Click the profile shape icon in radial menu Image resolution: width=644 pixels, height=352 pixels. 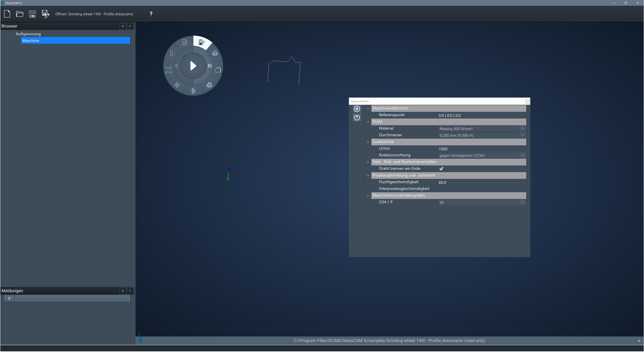pos(218,70)
